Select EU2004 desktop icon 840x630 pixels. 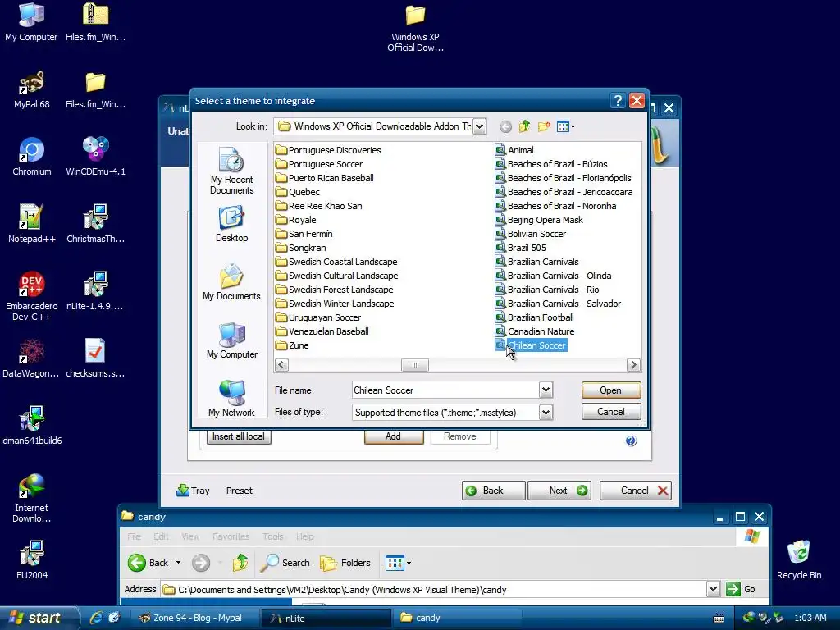click(x=31, y=560)
